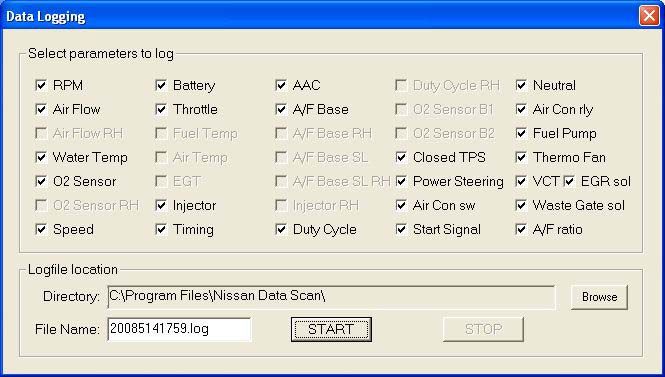Click the disabled A/F Base SL checkbox
The image size is (665, 377).
click(x=281, y=157)
